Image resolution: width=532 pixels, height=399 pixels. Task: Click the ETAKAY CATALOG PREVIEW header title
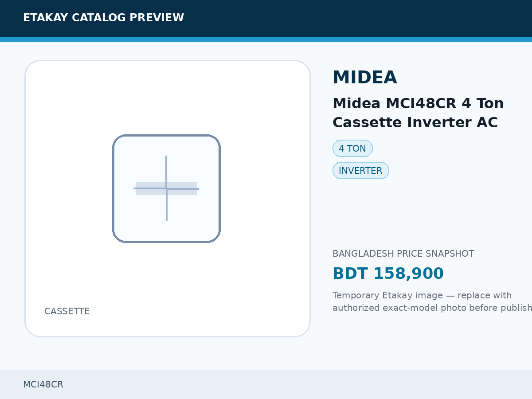click(103, 18)
